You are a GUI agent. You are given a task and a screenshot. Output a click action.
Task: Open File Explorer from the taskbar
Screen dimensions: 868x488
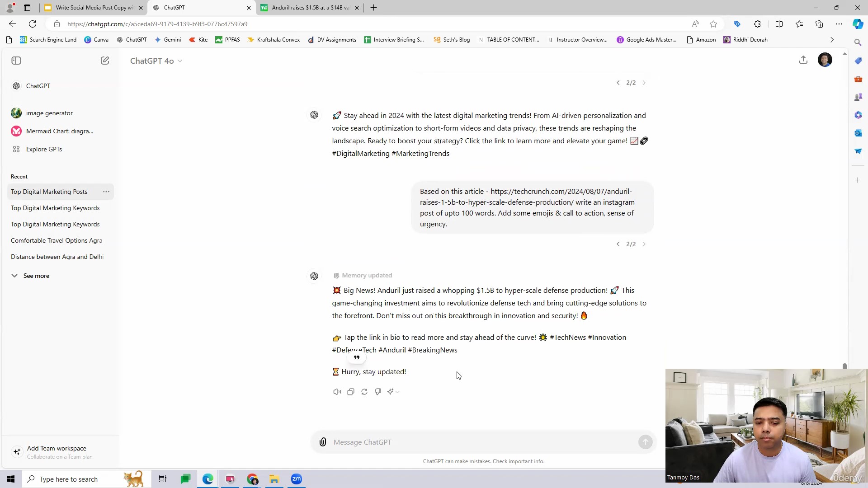pyautogui.click(x=274, y=479)
